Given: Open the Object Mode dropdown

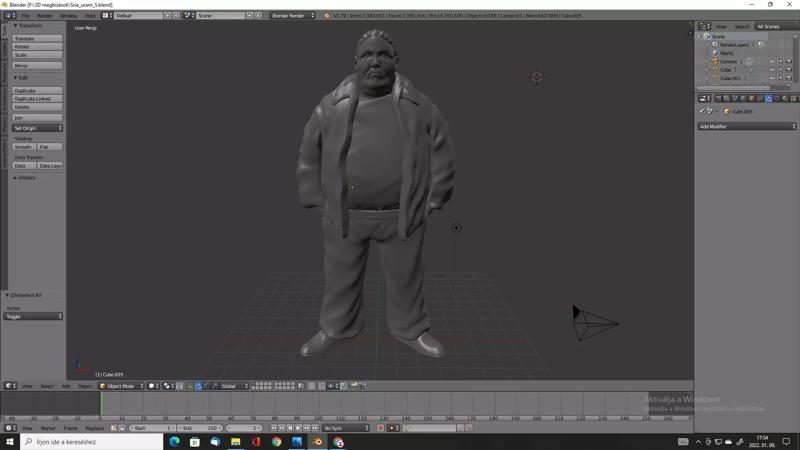Looking at the screenshot, I should 121,386.
